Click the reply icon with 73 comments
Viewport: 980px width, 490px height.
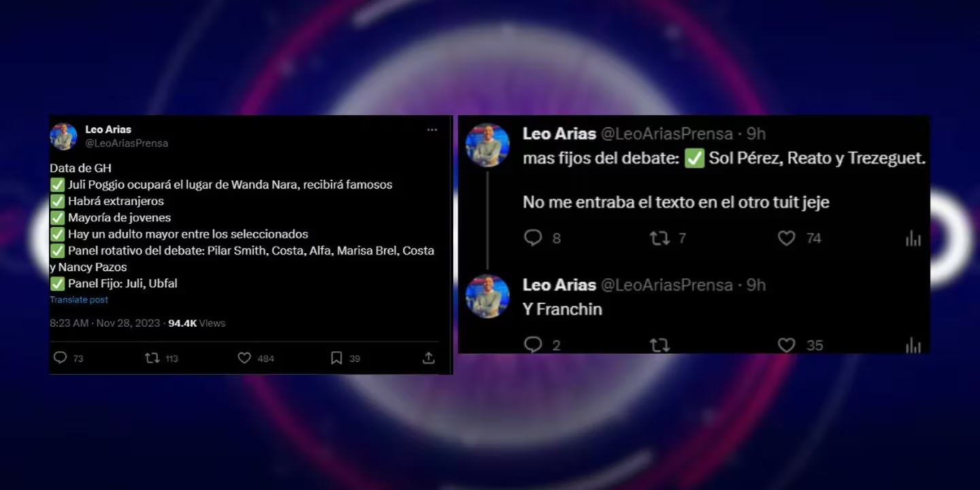pyautogui.click(x=60, y=357)
